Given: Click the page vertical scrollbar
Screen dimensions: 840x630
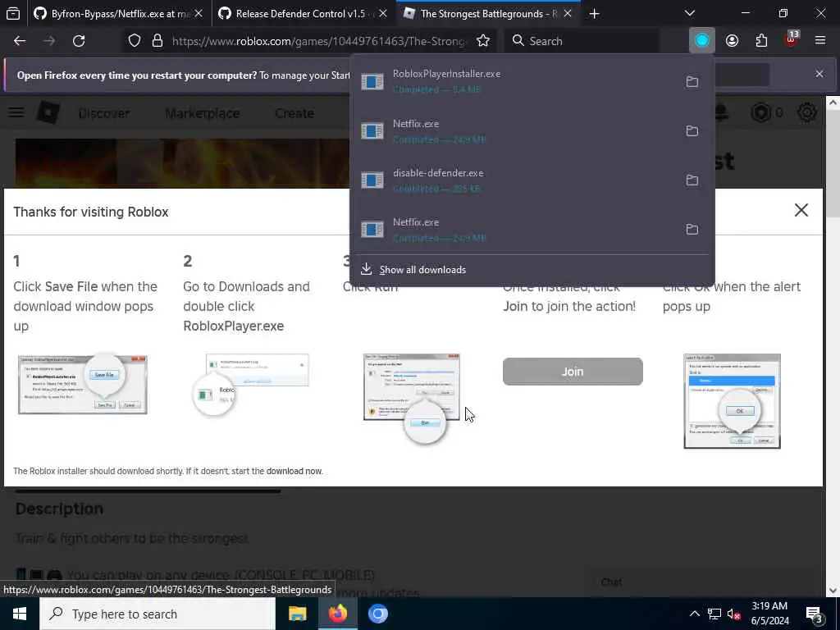Looking at the screenshot, I should pyautogui.click(x=833, y=346).
